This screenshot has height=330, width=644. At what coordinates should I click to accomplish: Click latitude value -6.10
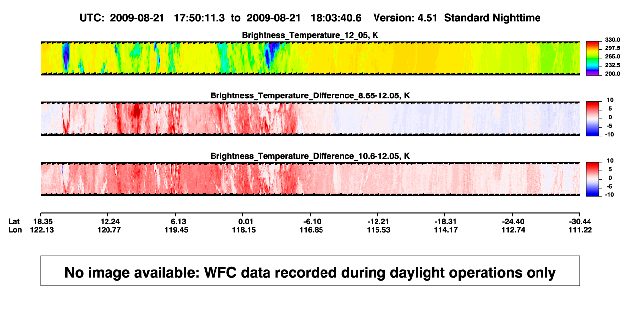coord(312,221)
